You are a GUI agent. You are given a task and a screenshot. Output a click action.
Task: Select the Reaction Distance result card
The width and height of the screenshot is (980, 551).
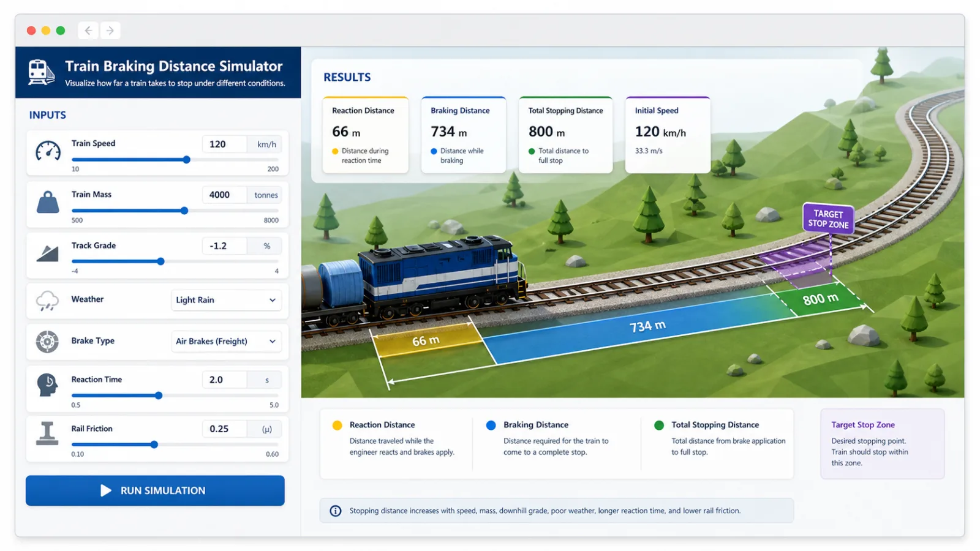click(366, 135)
